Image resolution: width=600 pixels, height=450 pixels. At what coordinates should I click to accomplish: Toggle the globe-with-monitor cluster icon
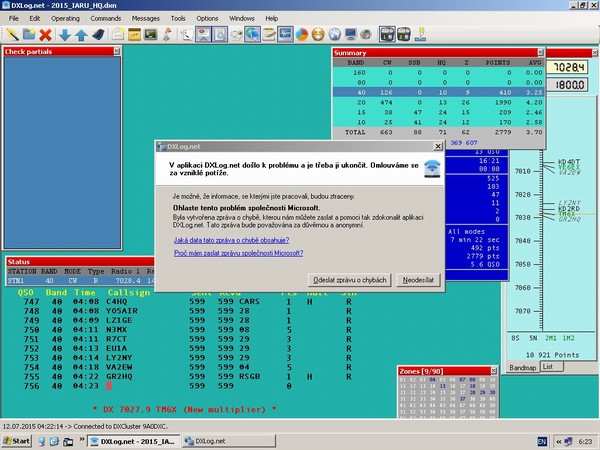(x=253, y=34)
